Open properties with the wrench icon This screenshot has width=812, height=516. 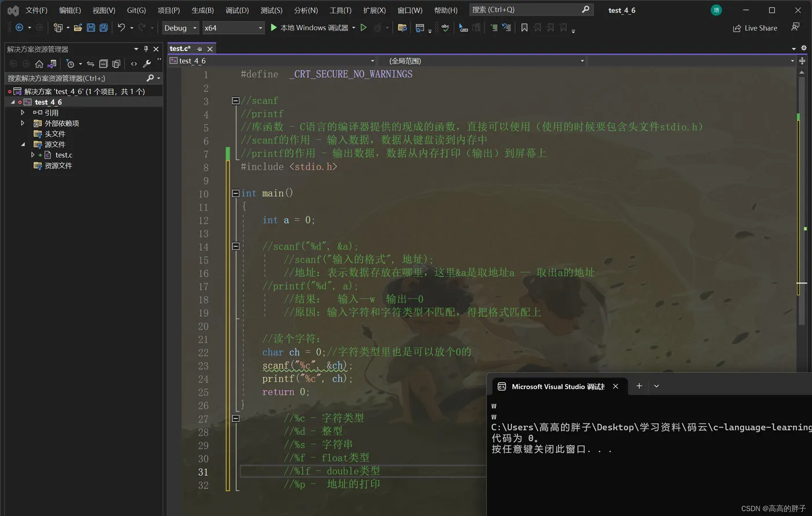(147, 64)
